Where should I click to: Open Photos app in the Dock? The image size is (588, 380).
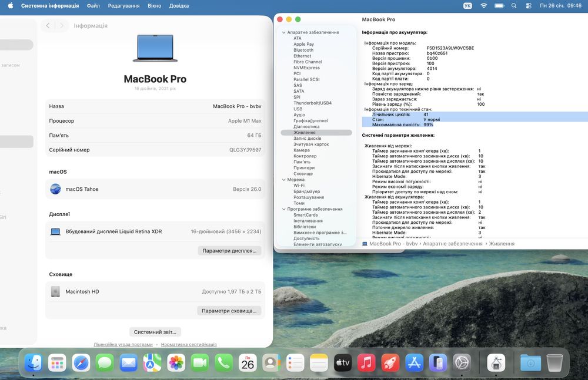tap(176, 363)
